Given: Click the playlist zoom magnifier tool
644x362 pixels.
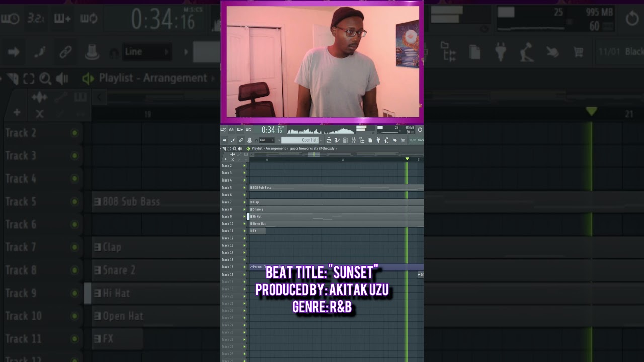Looking at the screenshot, I should pyautogui.click(x=234, y=149).
